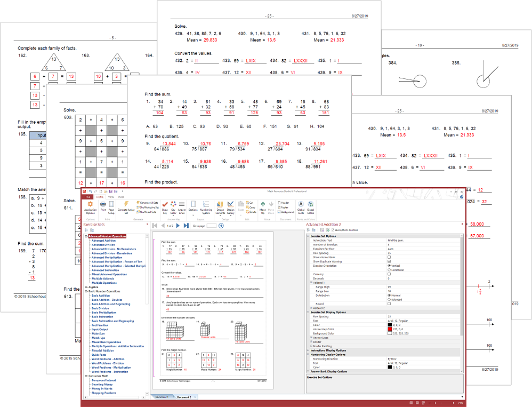Open Numbering System options
The image size is (532, 407).
pyautogui.click(x=206, y=207)
